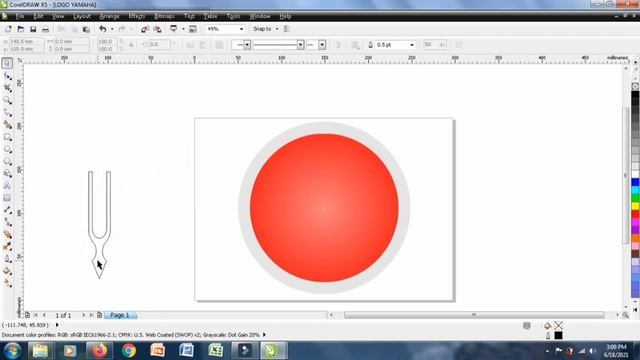
Task: Open the end arrowhead dropdown
Action: pos(322,45)
